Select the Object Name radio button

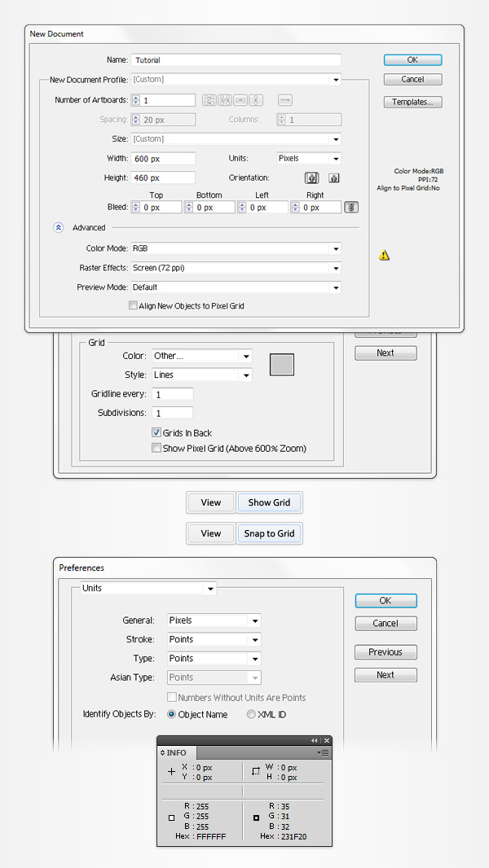click(172, 715)
